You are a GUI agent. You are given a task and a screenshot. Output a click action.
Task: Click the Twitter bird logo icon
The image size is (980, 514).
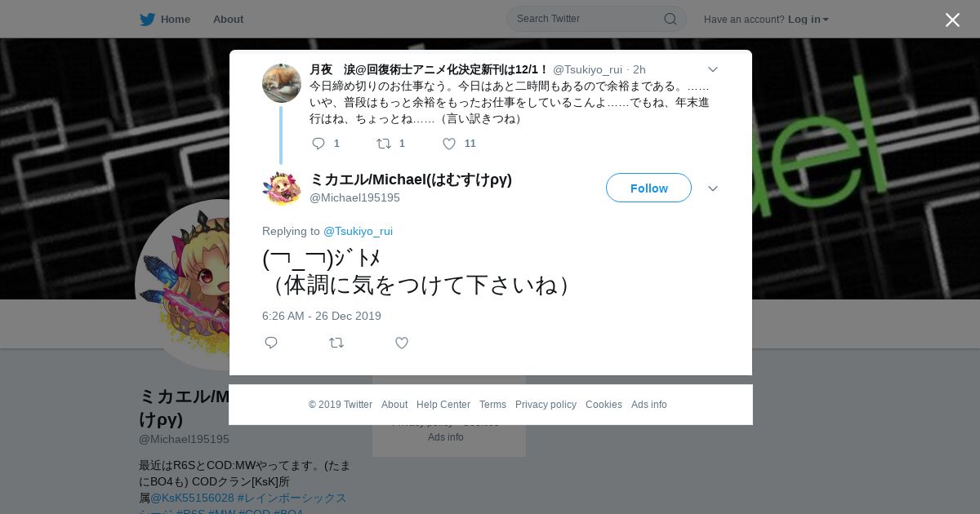pos(147,19)
